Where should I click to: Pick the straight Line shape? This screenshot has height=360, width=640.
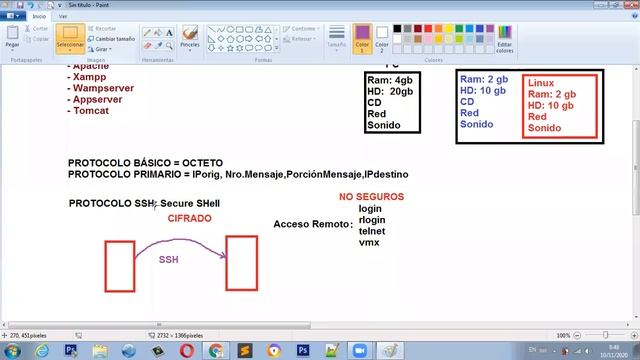(x=211, y=29)
